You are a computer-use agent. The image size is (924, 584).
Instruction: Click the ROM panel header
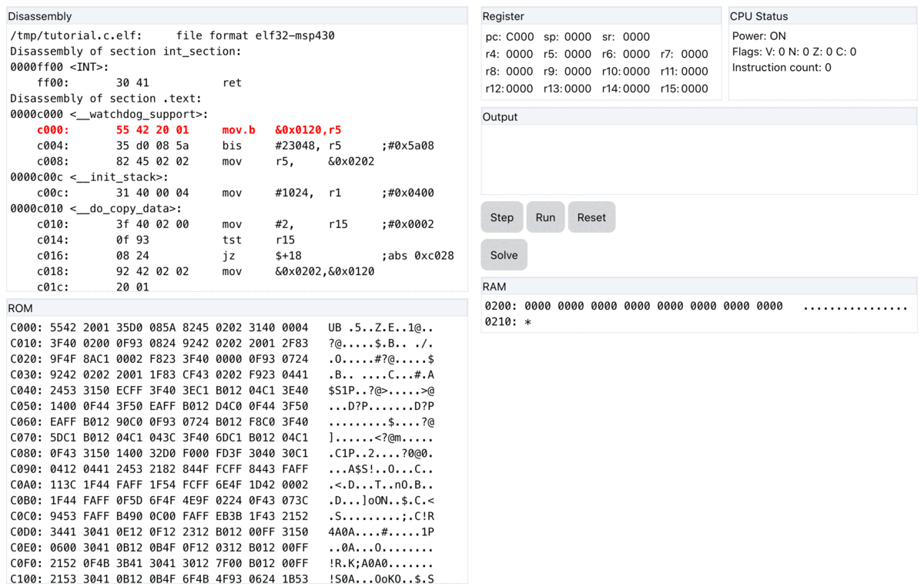pos(237,307)
